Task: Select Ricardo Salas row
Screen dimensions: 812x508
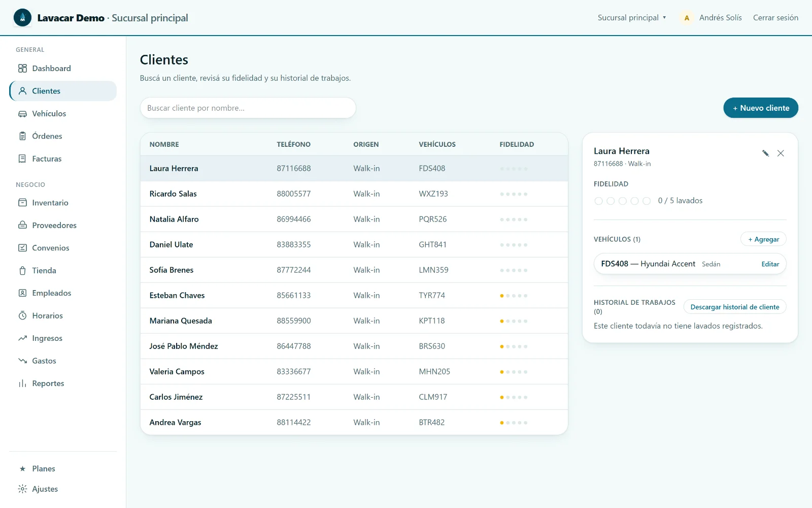Action: point(354,194)
